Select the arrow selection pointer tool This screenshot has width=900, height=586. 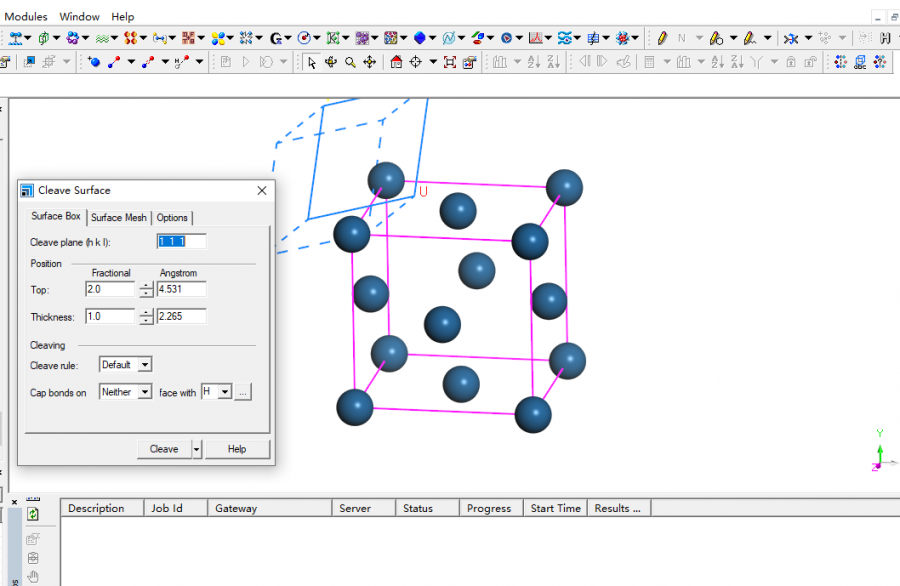pos(312,62)
